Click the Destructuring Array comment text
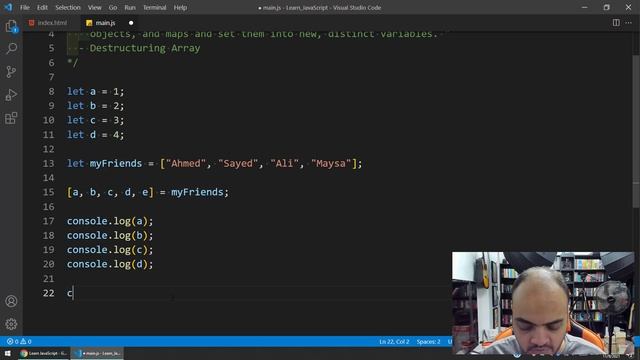This screenshot has width=640, height=360. pos(145,48)
